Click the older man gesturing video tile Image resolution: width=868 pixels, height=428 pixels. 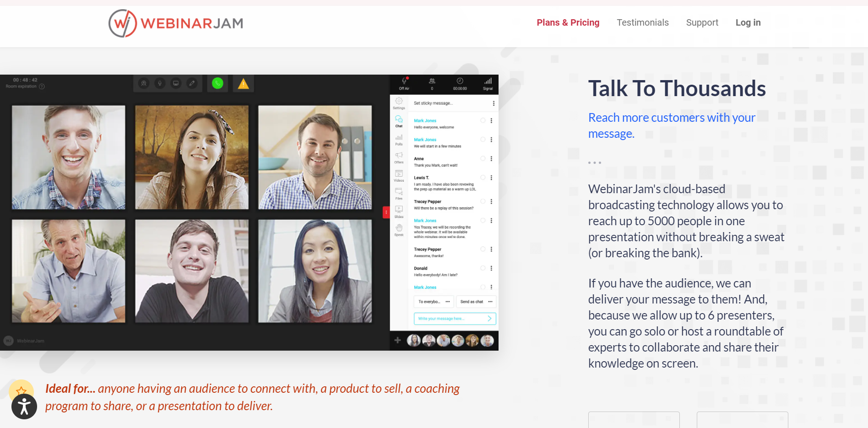pos(69,271)
